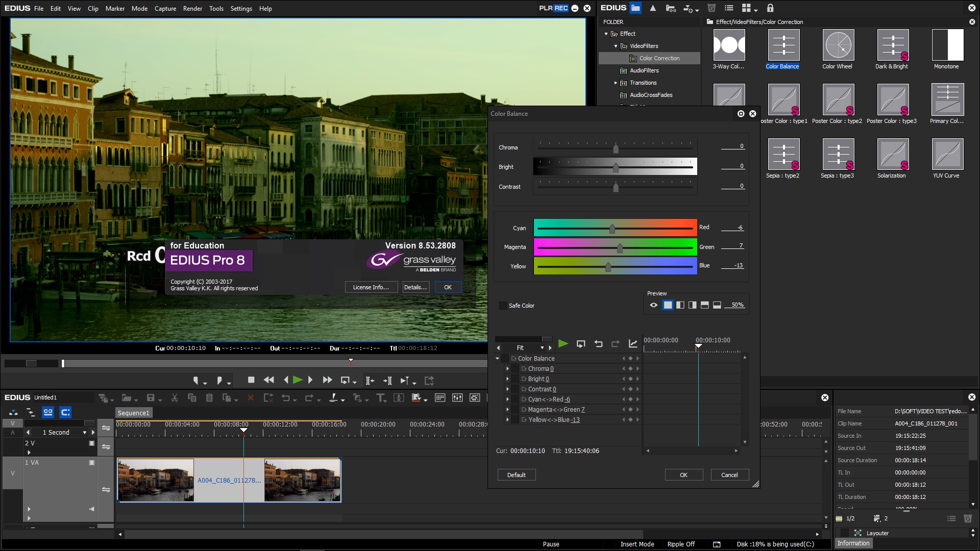Image resolution: width=980 pixels, height=551 pixels.
Task: Collapse the Color Balance keyframe group
Action: 497,359
